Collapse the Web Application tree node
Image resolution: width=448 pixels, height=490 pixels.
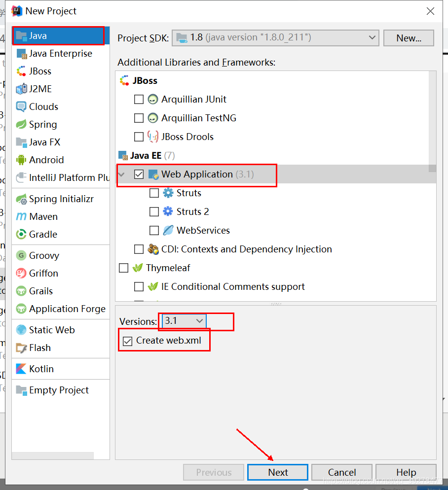122,175
